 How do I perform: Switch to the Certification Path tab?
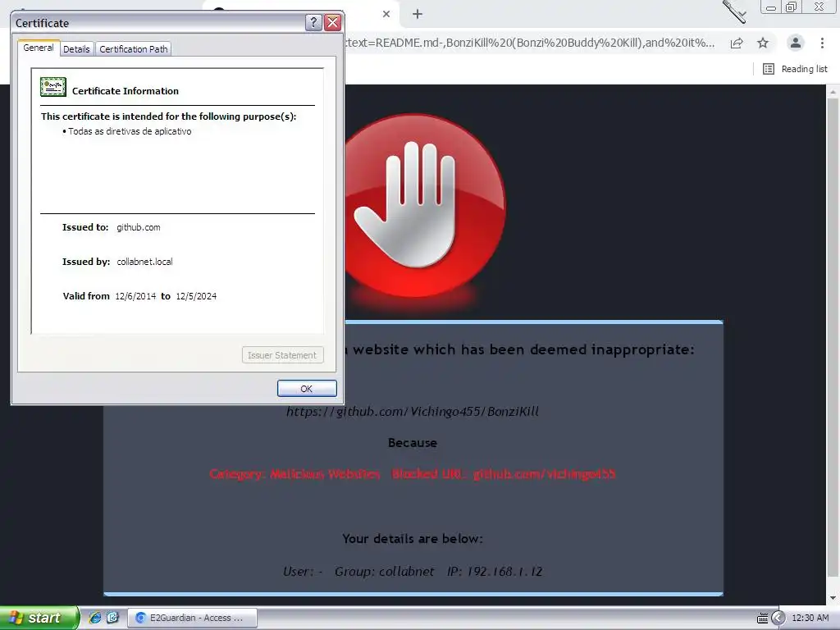coord(134,48)
